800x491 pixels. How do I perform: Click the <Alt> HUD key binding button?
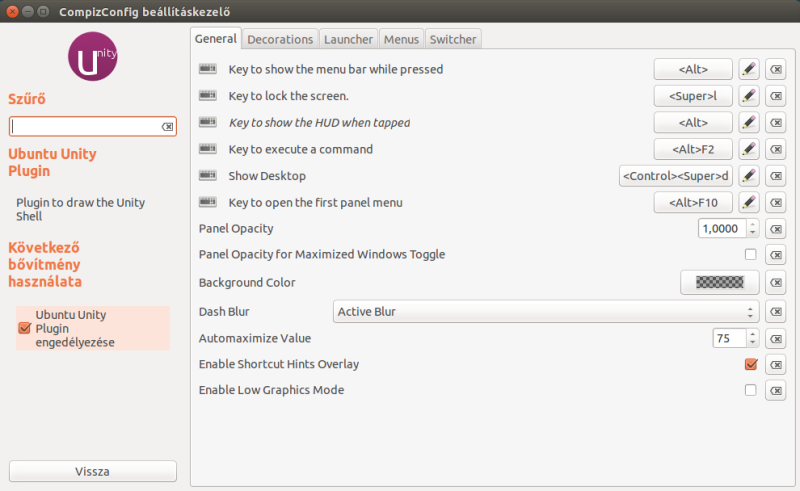pos(693,122)
